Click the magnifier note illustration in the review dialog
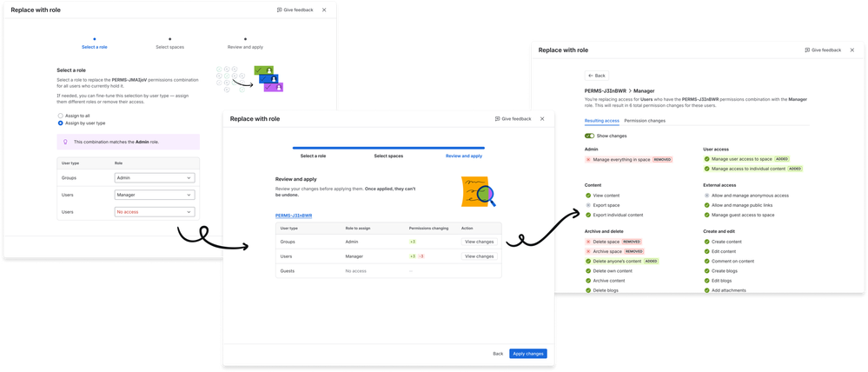The height and width of the screenshot is (372, 868). (x=478, y=191)
